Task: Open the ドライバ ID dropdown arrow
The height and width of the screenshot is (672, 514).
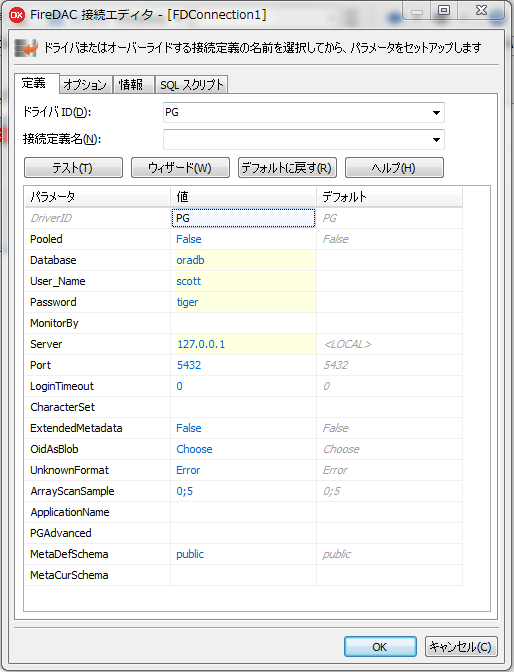Action: 436,113
